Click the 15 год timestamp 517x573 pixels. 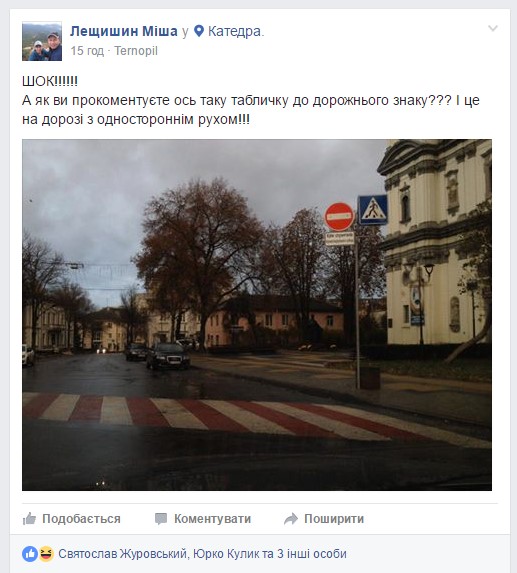tap(87, 51)
